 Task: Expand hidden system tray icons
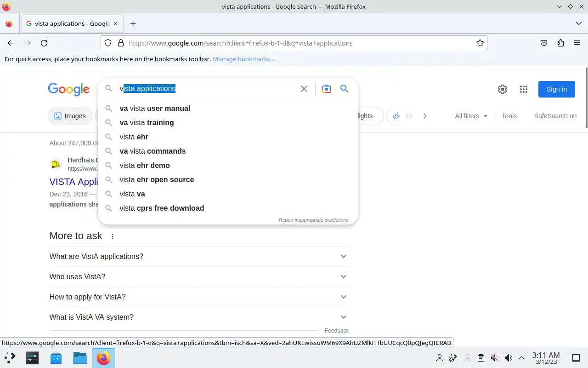521,358
